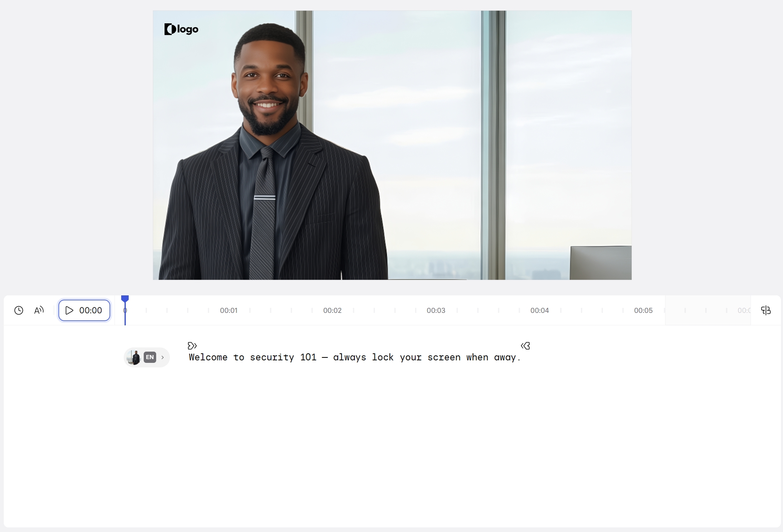
Task: Click the start marker icon above Welcome
Action: (192, 346)
